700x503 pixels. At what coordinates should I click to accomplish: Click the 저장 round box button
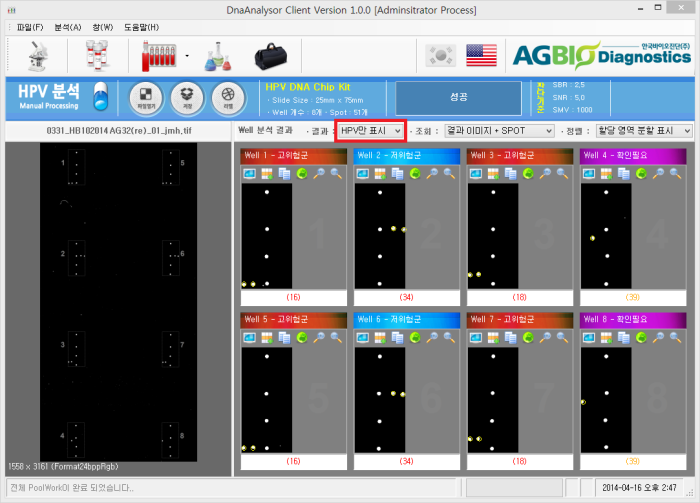[187, 97]
